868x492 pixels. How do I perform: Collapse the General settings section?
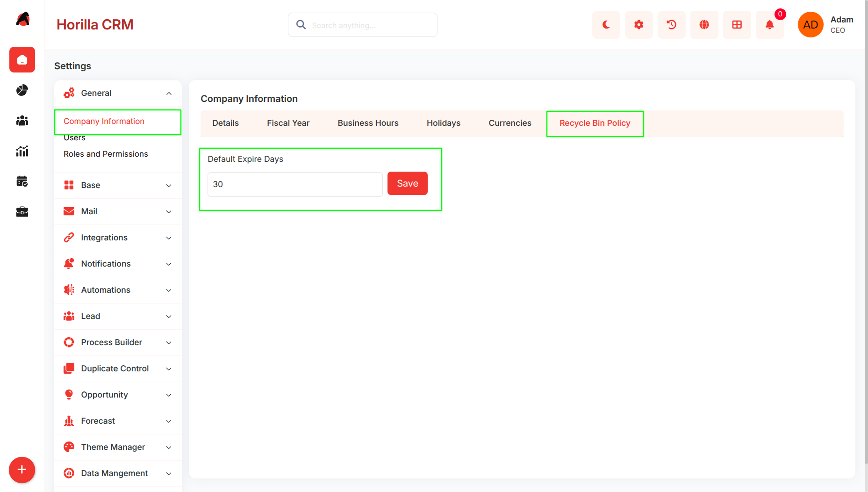tap(118, 93)
